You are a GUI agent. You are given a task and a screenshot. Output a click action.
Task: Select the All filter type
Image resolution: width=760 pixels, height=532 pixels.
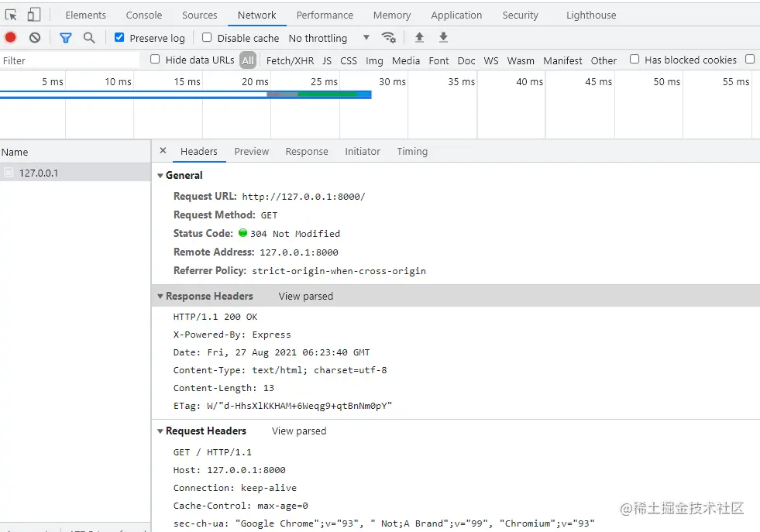[x=248, y=60]
